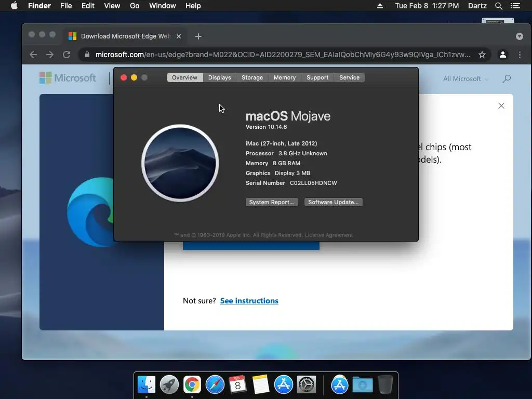Click the Microsoft logo on page
This screenshot has width=532, height=399.
68,78
